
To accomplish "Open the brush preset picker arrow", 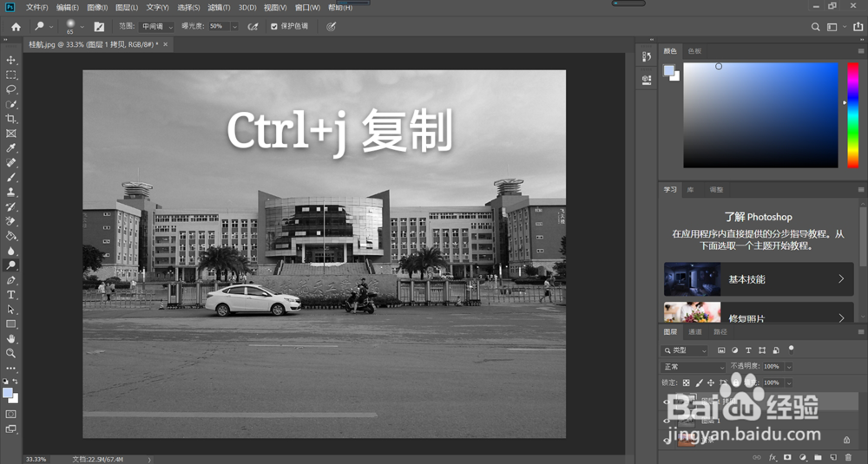I will 82,27.
